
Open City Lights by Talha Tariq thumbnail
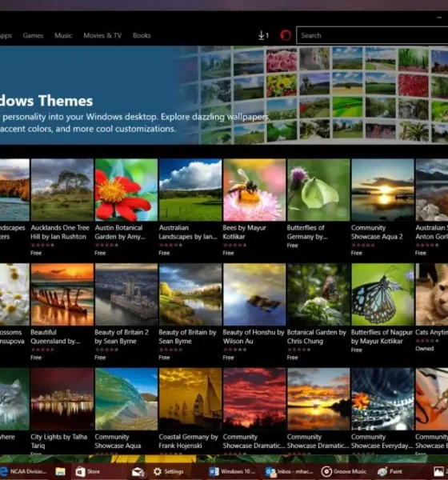[x=62, y=399]
